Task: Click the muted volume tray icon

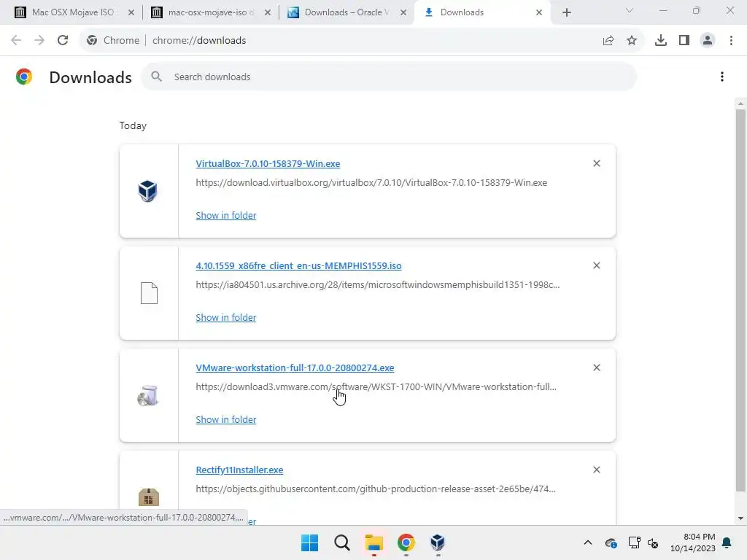Action: 653,542
